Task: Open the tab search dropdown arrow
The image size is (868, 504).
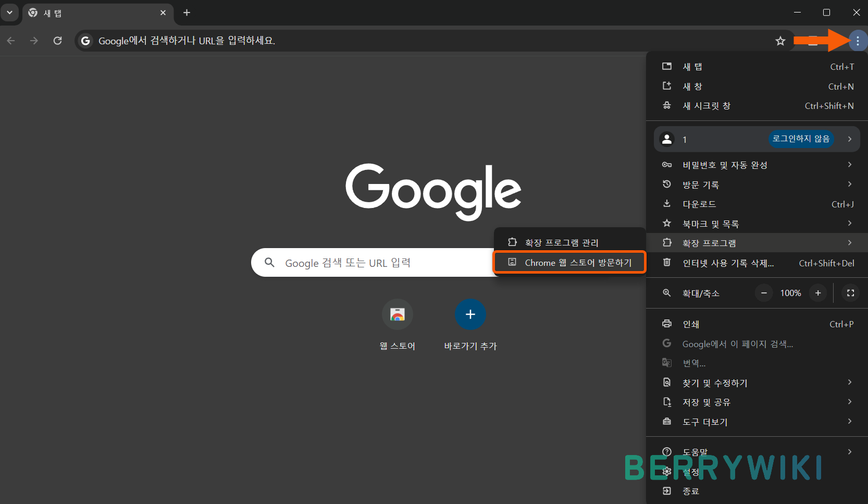Action: pos(9,13)
